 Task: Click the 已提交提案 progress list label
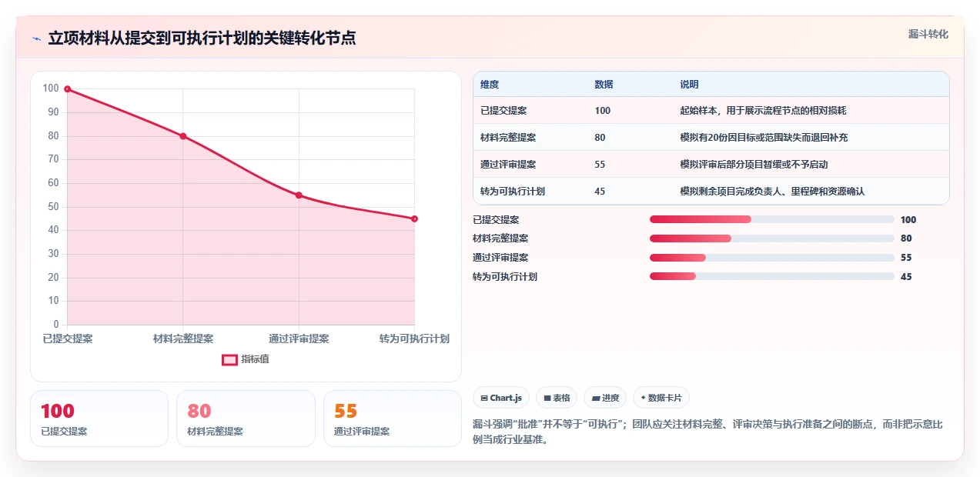coord(496,219)
